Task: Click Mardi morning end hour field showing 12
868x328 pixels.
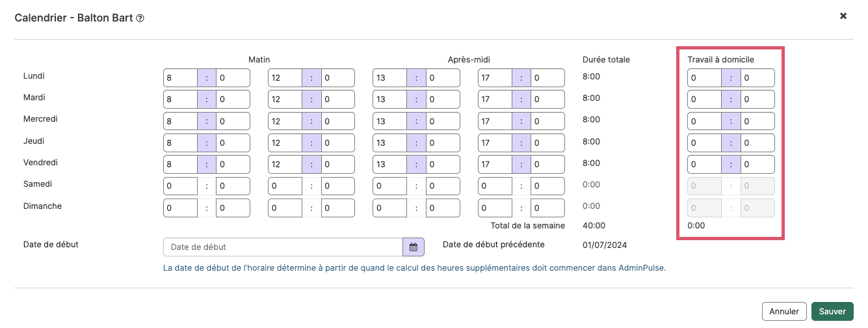Action: (285, 100)
